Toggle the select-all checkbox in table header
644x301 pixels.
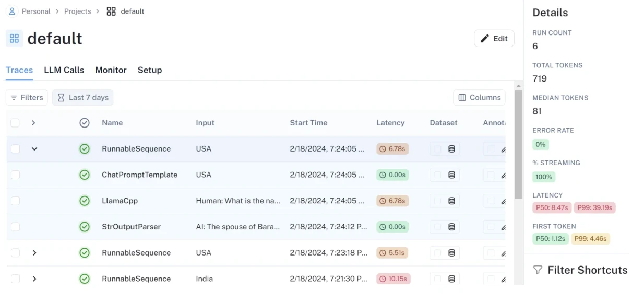pyautogui.click(x=15, y=123)
